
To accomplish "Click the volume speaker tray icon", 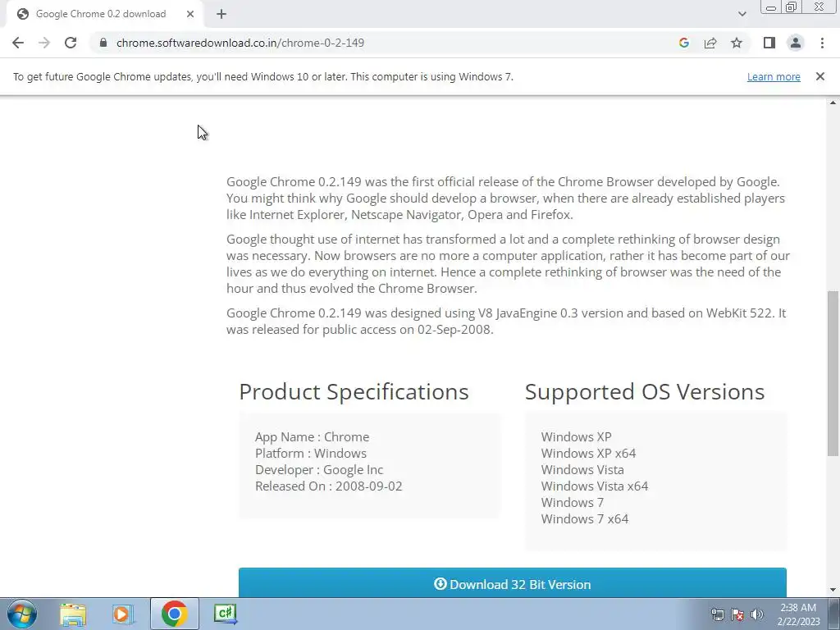I will pos(756,614).
